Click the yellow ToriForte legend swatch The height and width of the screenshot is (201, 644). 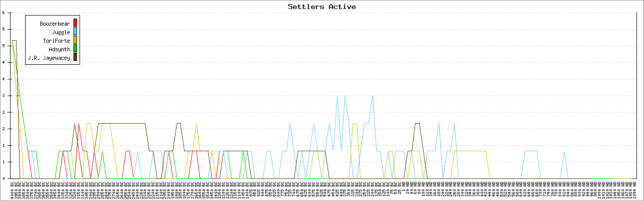(x=75, y=40)
